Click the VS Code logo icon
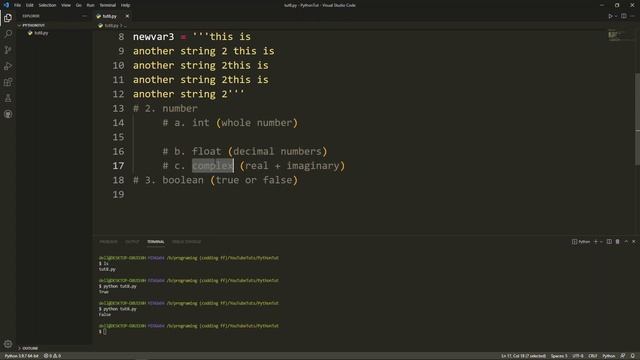The image size is (640, 360). (x=6, y=5)
